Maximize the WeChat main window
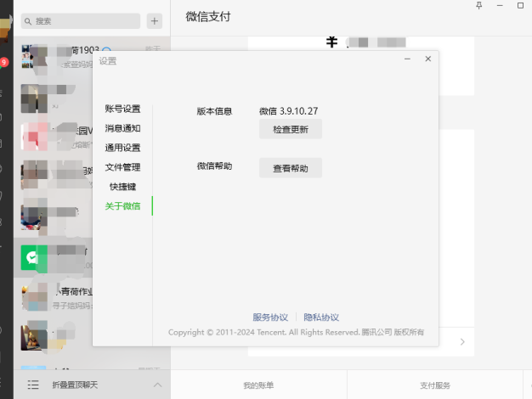Viewport: 532px width, 399px height. (520, 5)
